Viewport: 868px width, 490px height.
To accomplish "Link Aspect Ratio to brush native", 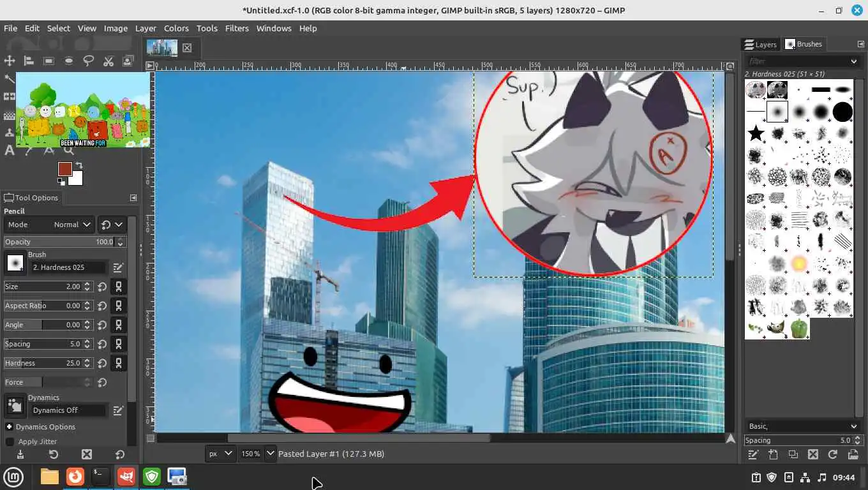I will [x=118, y=306].
